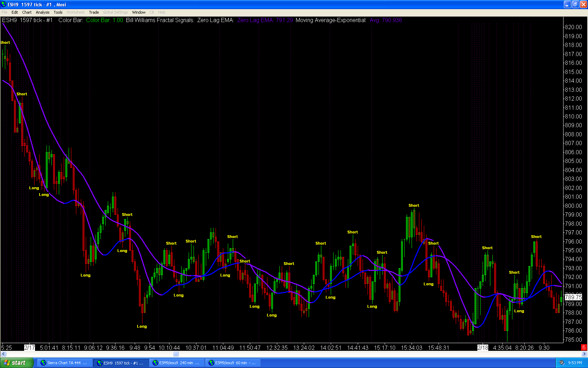Open the Edit menu

pyautogui.click(x=15, y=12)
